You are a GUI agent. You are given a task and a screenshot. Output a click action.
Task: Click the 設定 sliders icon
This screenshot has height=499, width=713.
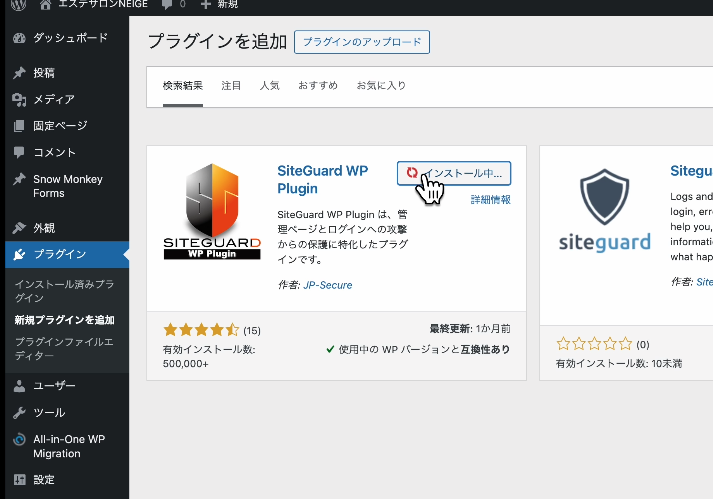click(x=19, y=479)
